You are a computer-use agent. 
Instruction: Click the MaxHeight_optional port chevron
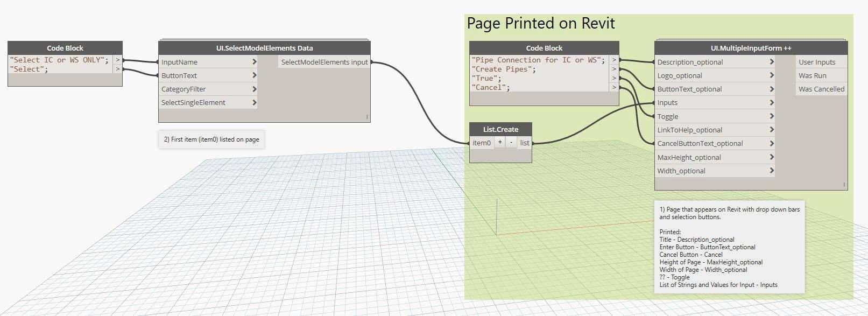pos(772,157)
